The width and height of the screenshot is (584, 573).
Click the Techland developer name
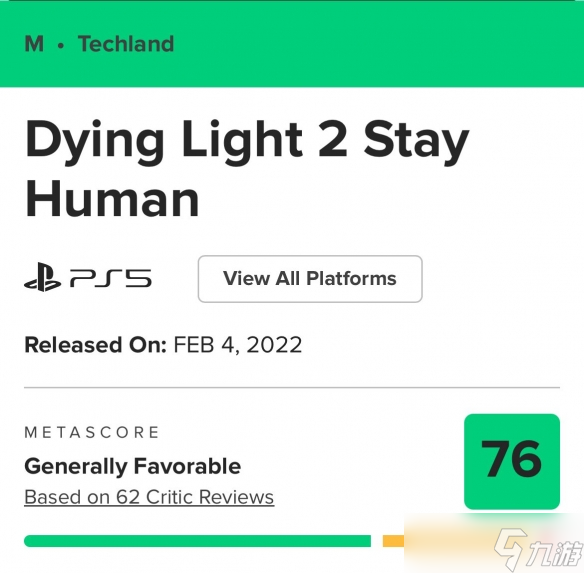tap(126, 44)
